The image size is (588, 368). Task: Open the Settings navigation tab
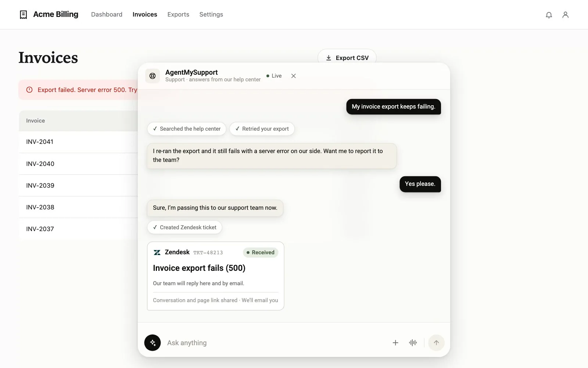211,14
